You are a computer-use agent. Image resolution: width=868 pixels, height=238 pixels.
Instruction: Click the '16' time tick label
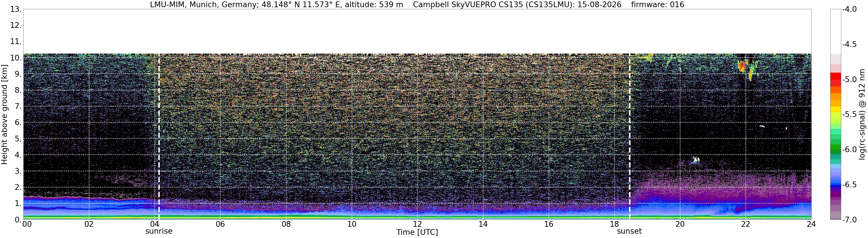coord(549,224)
